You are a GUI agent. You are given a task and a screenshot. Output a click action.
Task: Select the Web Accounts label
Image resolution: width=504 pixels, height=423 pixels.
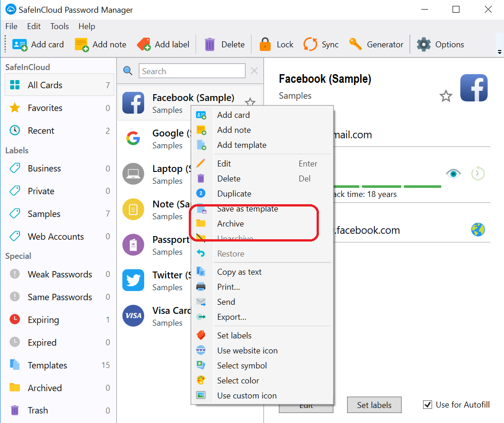point(60,236)
